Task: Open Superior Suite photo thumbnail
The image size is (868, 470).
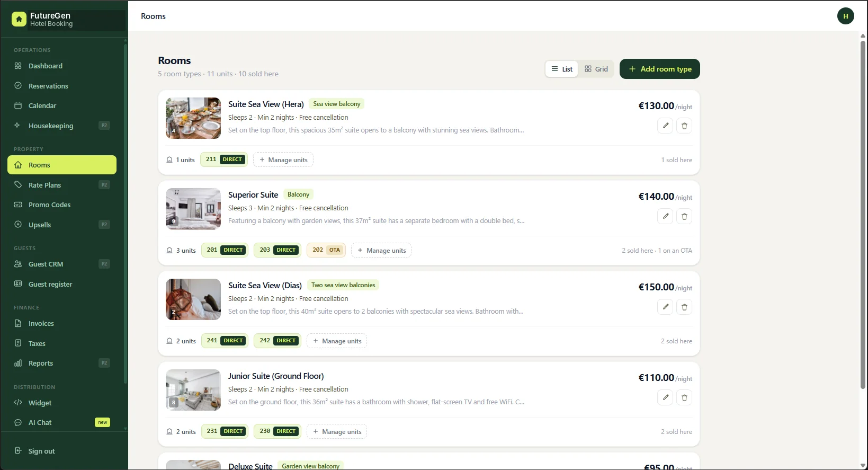Action: click(193, 209)
